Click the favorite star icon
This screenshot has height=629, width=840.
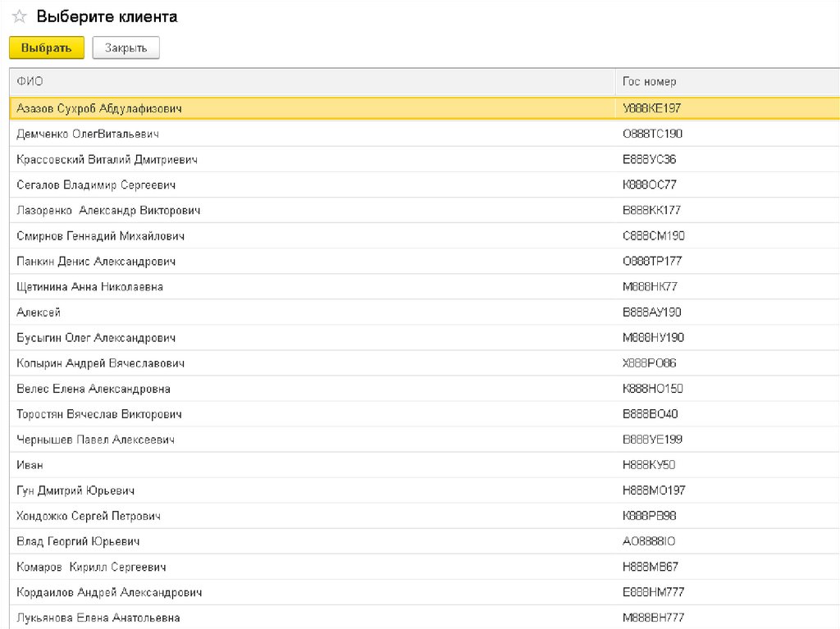[x=19, y=17]
